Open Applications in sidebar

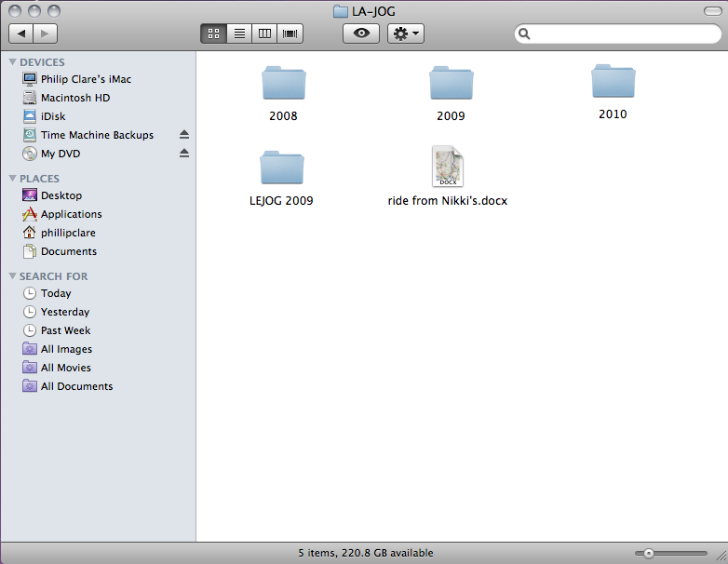99,214
